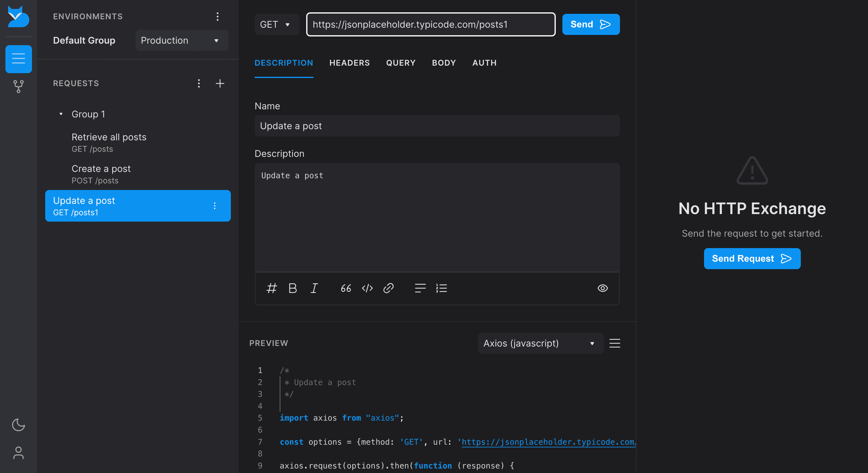This screenshot has height=473, width=868.
Task: Insert blockquote in description editor
Action: pyautogui.click(x=346, y=288)
